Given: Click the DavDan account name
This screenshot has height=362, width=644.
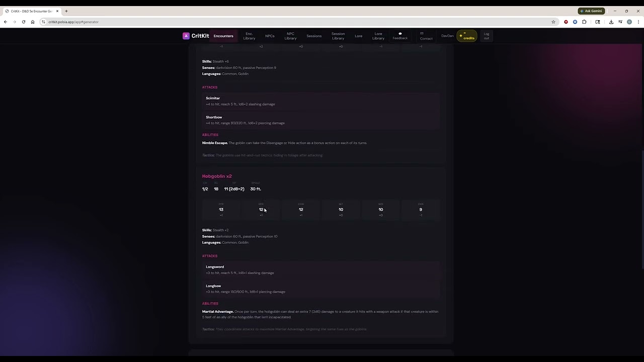Looking at the screenshot, I should coord(447,36).
